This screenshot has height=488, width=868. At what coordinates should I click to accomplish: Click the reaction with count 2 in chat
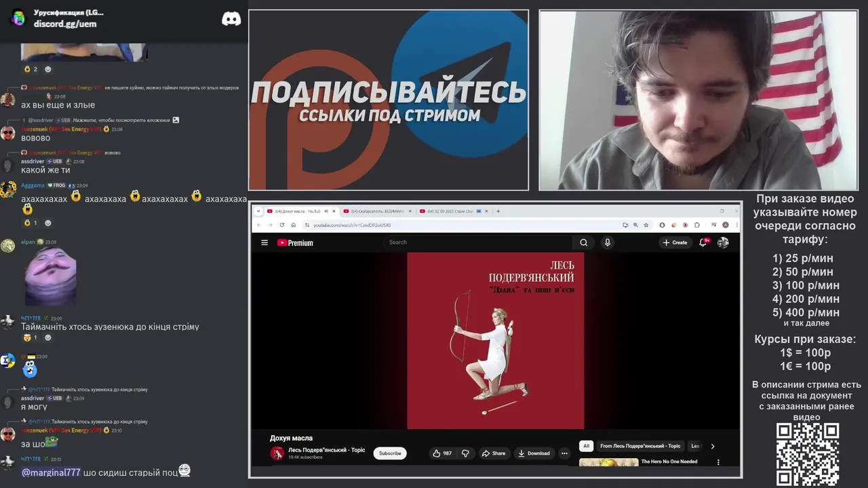pyautogui.click(x=31, y=69)
